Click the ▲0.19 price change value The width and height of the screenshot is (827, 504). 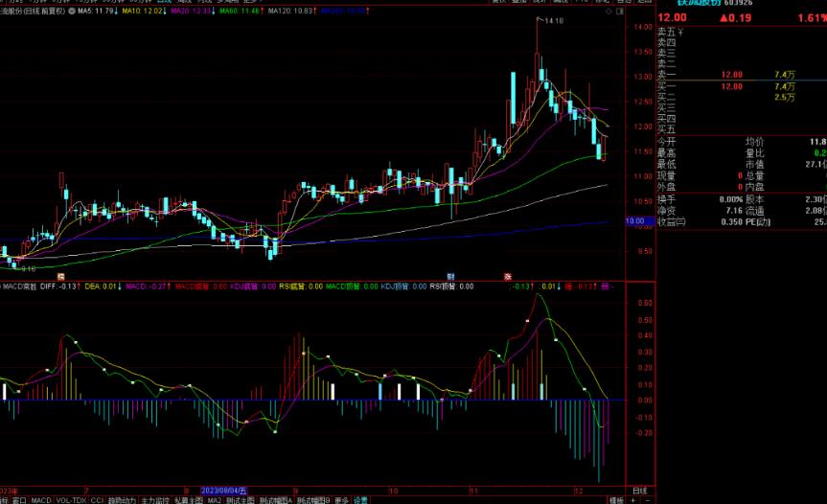[x=735, y=18]
